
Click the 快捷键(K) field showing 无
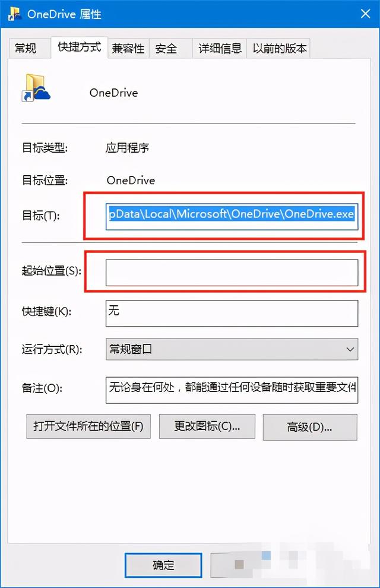click(x=232, y=313)
